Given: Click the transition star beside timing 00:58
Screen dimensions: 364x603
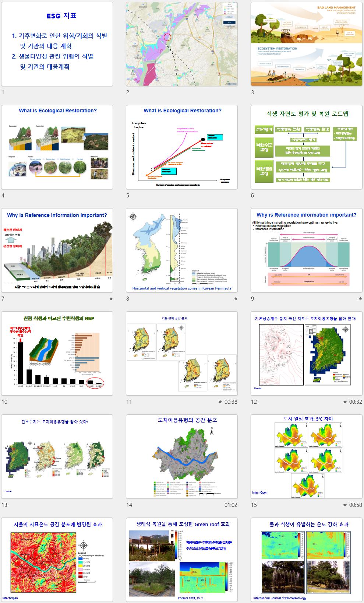Looking at the screenshot, I should (x=345, y=505).
